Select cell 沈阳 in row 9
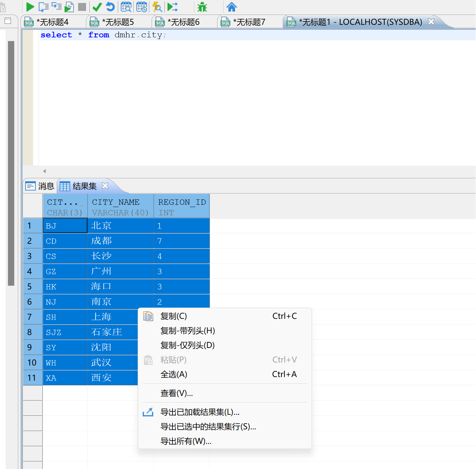Viewport: 476px width, 469px height. 113,347
